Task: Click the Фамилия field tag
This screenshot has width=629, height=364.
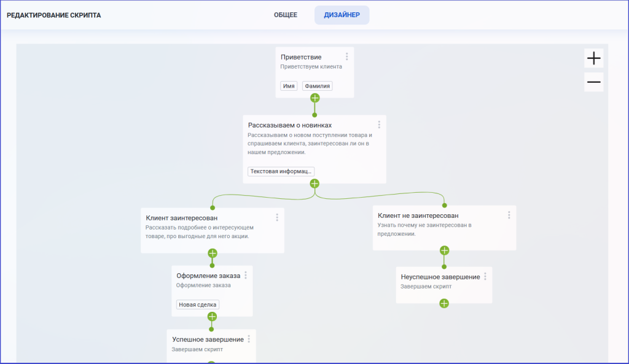Action: point(318,86)
